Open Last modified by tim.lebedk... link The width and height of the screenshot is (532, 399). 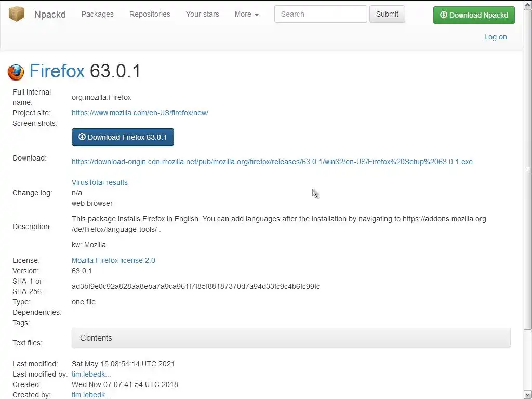coord(91,374)
